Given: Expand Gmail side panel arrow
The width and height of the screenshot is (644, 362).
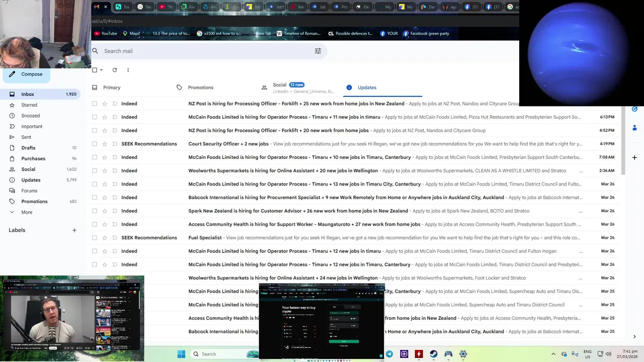Looking at the screenshot, I should (634, 337).
